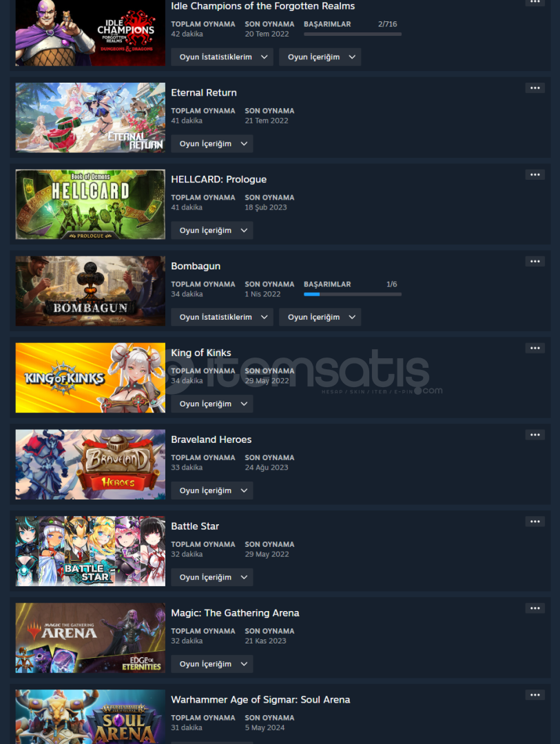
Task: Open the three-dot menu for Bombagun
Action: pos(535,262)
